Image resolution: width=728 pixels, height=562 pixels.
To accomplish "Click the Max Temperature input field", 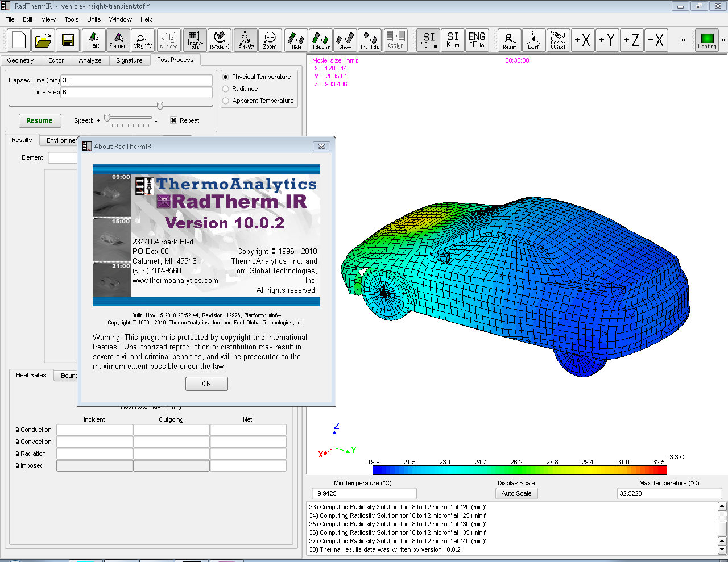I will coord(669,493).
